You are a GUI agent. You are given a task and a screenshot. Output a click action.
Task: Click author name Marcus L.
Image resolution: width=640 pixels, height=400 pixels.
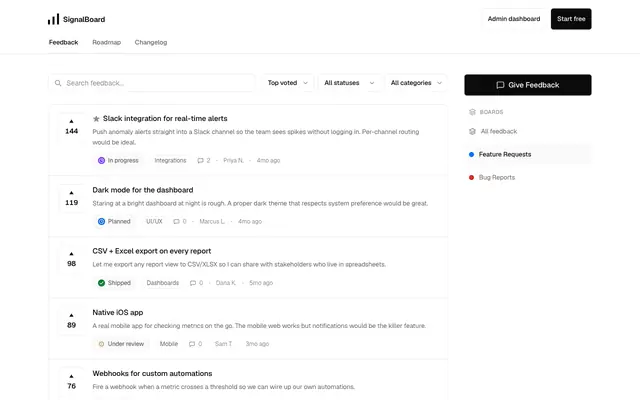click(x=212, y=222)
